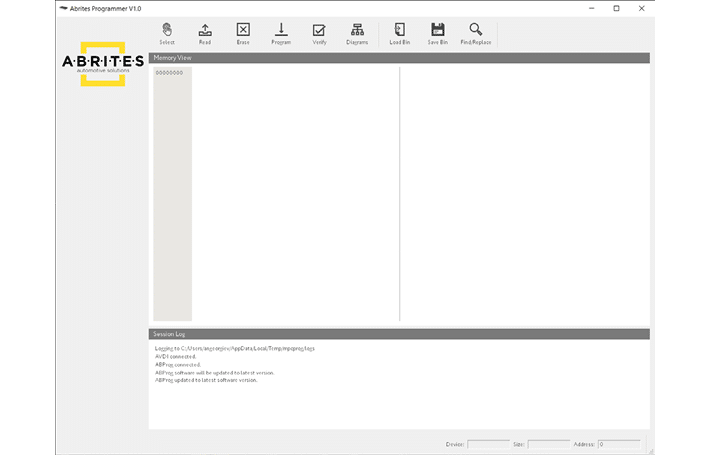
Task: Start programming with the Program icon
Action: [281, 33]
